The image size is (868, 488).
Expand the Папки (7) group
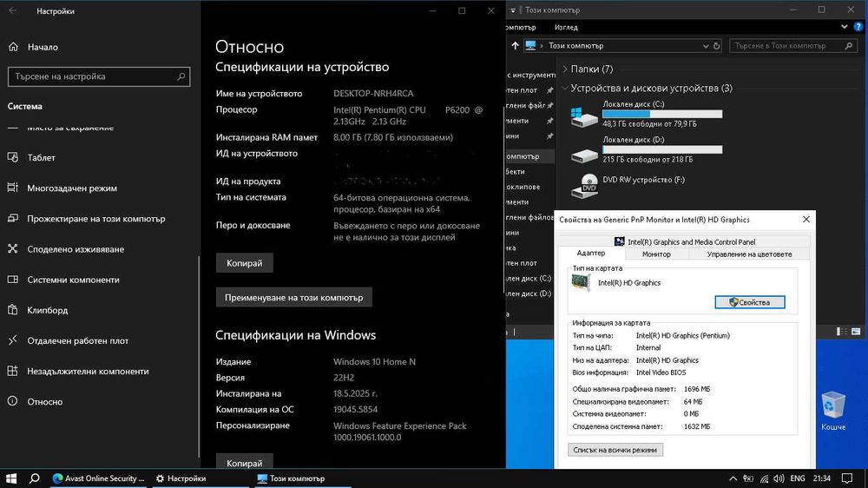pyautogui.click(x=565, y=69)
